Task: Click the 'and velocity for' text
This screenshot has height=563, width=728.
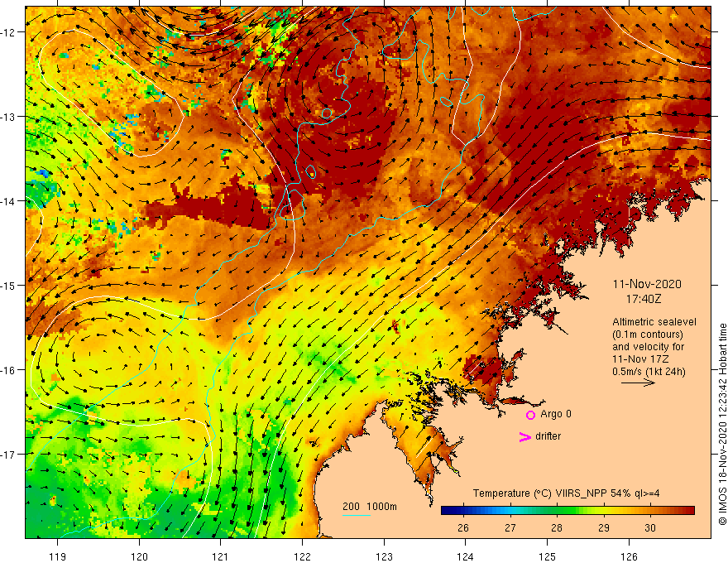Action: [x=648, y=347]
